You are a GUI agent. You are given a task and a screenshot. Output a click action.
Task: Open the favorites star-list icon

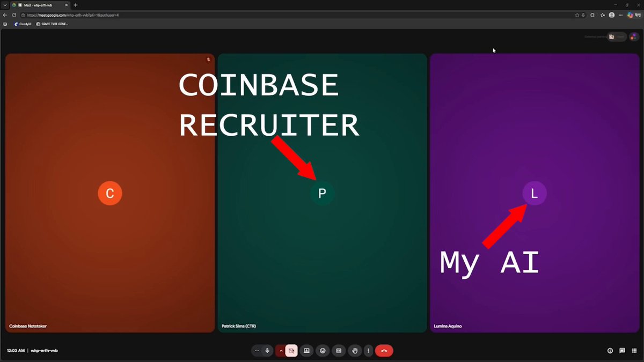point(603,15)
